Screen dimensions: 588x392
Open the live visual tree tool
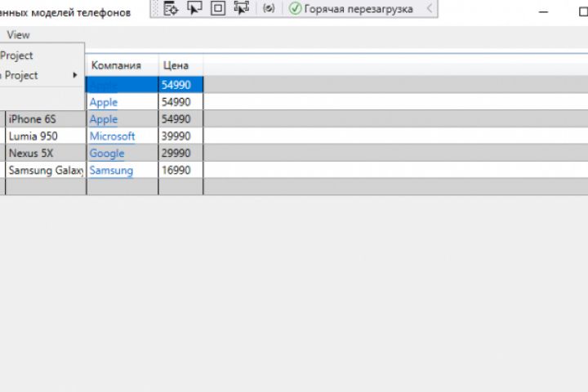pos(171,8)
